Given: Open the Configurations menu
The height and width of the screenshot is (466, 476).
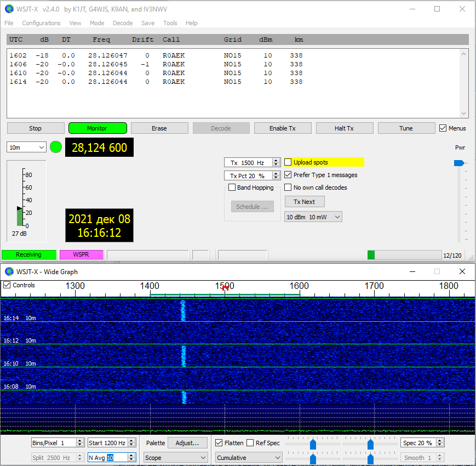Looking at the screenshot, I should click(41, 23).
